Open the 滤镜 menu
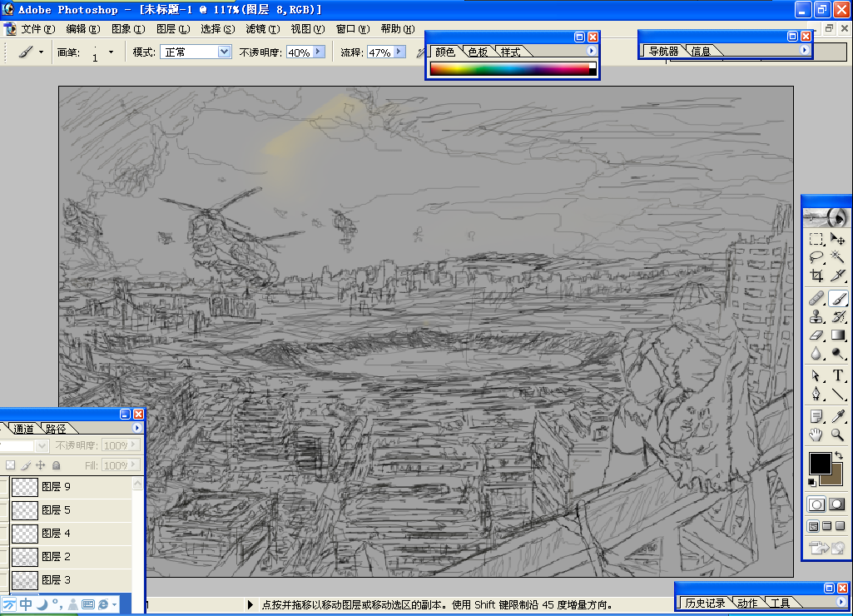Viewport: 853px width, 616px height. 263,29
